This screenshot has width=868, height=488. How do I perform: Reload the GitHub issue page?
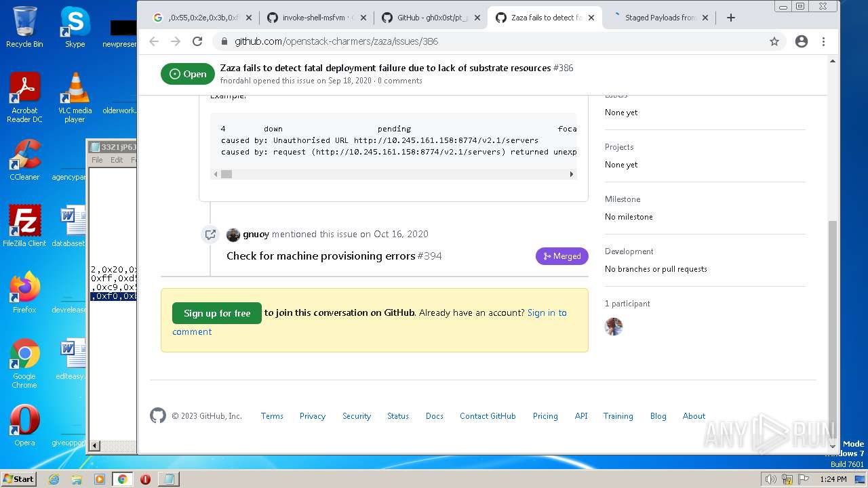[197, 41]
